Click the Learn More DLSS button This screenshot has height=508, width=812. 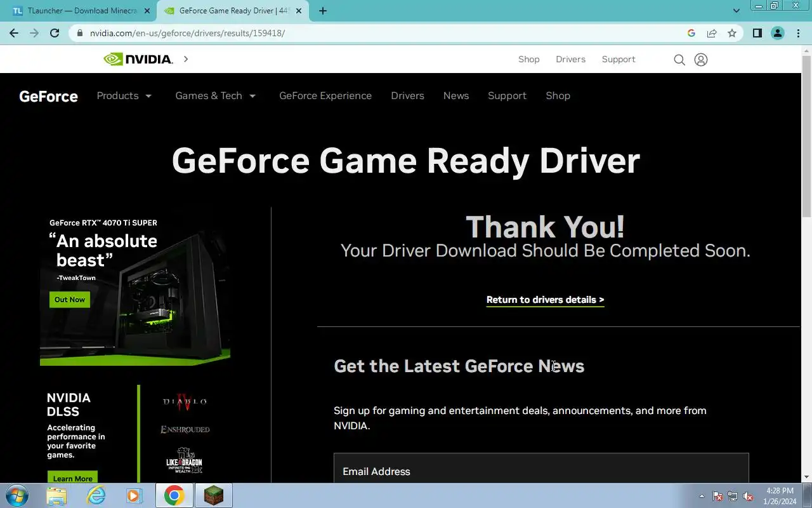point(72,478)
